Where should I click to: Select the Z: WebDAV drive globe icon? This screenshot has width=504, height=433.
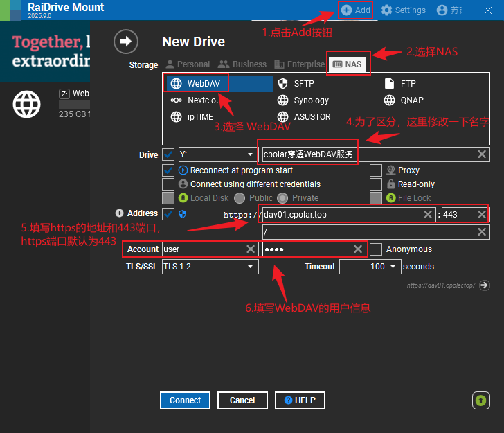tap(27, 104)
